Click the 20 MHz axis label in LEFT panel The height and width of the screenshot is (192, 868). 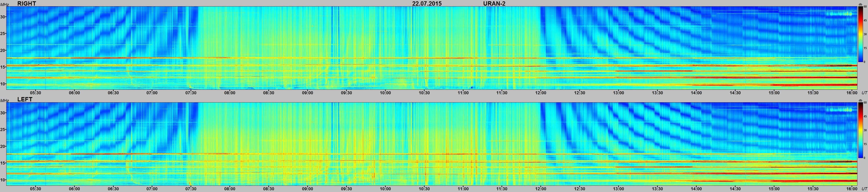point(3,146)
